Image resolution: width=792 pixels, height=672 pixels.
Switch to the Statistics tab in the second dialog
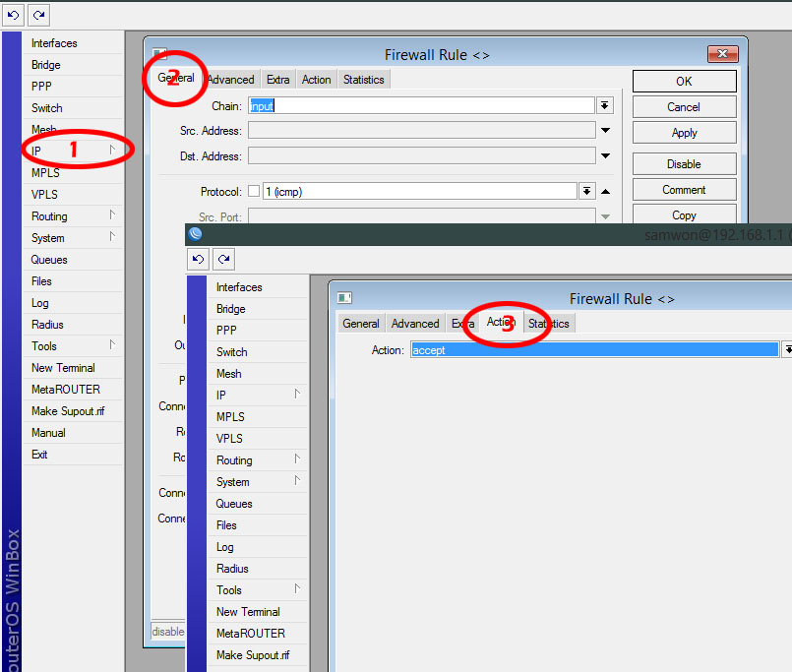point(548,323)
